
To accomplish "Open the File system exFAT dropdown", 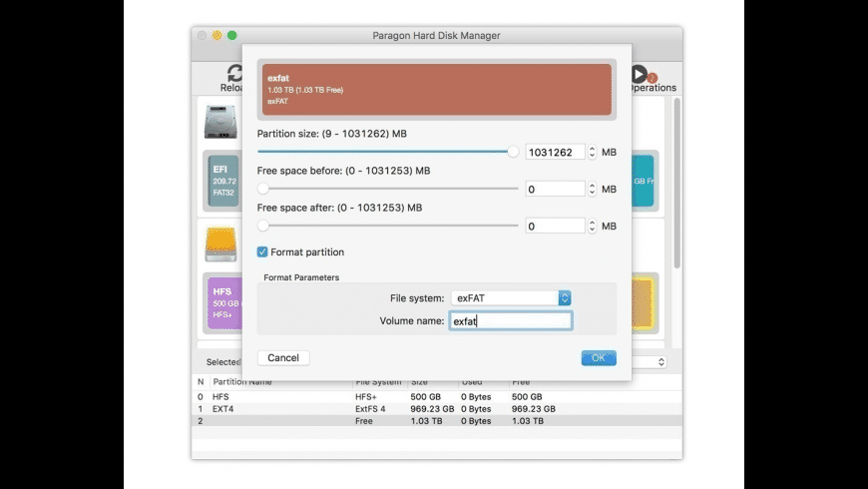I will tap(511, 298).
